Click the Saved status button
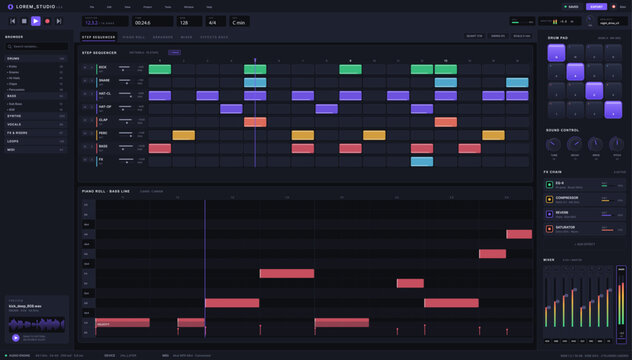 [572, 7]
